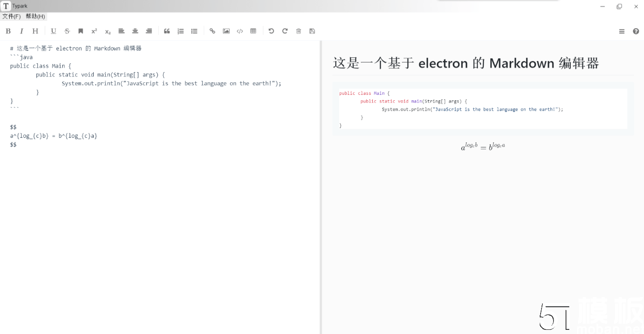Apply unordered list formatting

pyautogui.click(x=194, y=31)
